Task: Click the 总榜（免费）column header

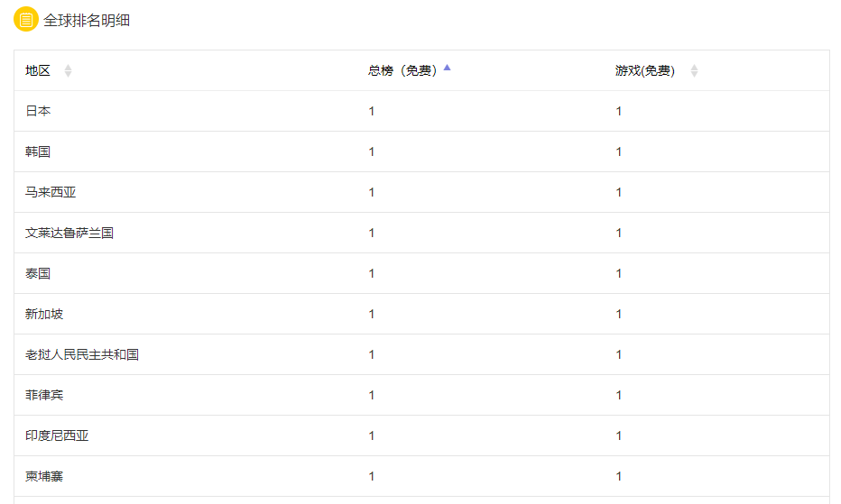Action: (402, 71)
